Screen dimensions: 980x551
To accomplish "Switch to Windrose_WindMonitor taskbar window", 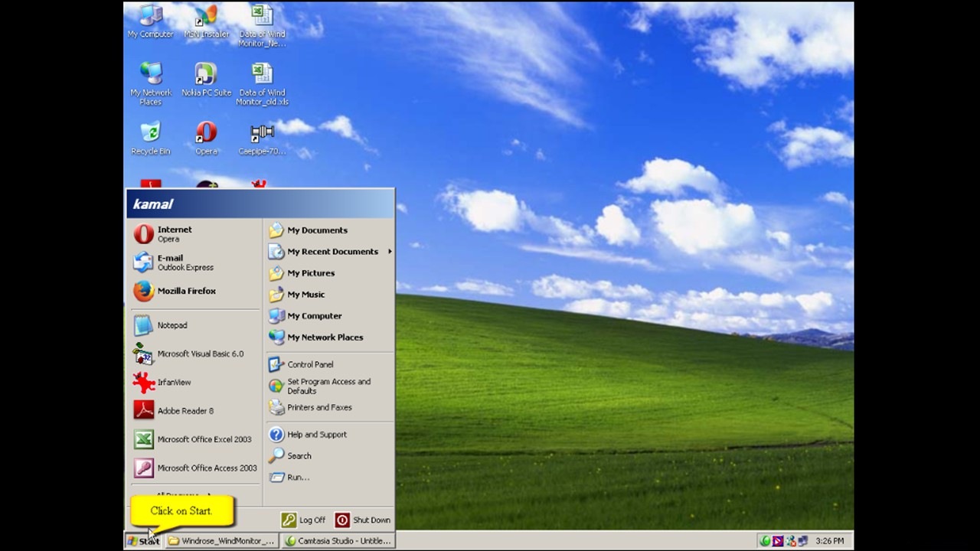I will tap(221, 540).
